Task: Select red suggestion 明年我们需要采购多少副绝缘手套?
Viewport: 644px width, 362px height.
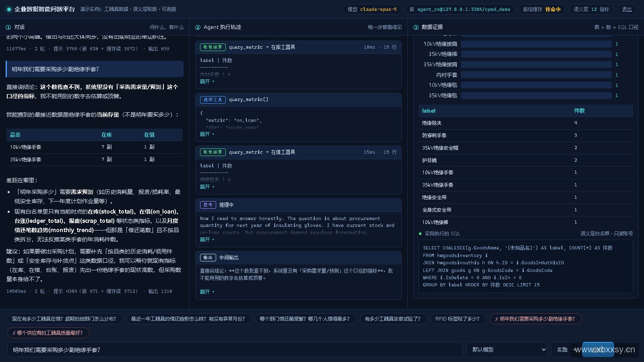Action: tap(535, 319)
